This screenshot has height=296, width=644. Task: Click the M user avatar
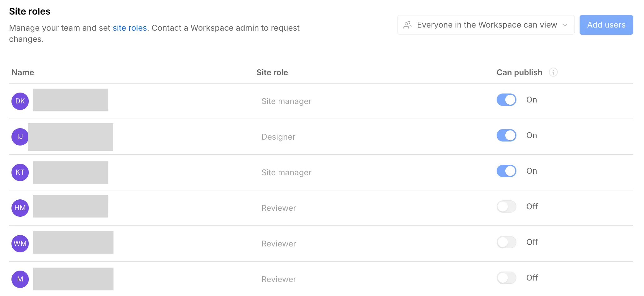pyautogui.click(x=20, y=279)
